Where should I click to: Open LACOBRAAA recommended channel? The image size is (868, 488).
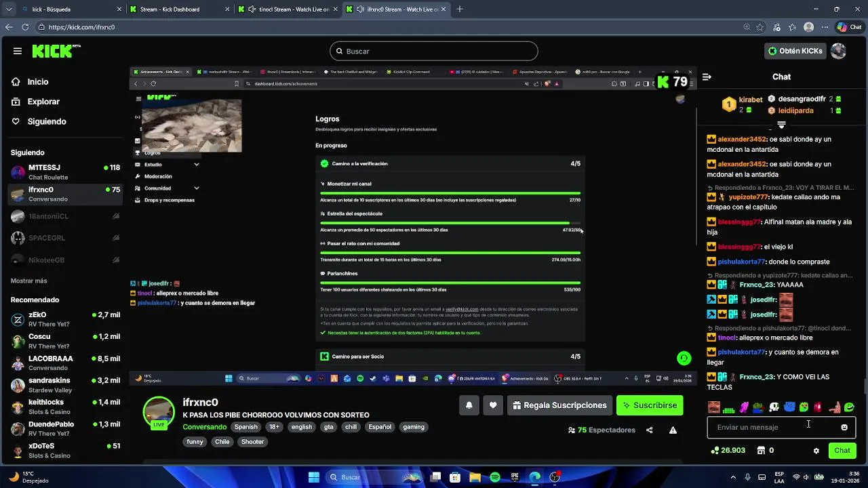[65, 363]
